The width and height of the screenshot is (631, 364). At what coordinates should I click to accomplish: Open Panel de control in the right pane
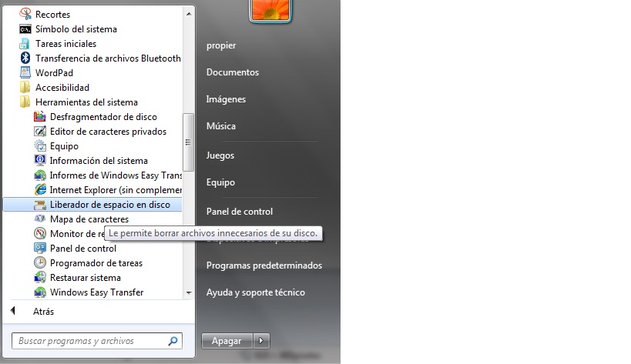click(240, 212)
